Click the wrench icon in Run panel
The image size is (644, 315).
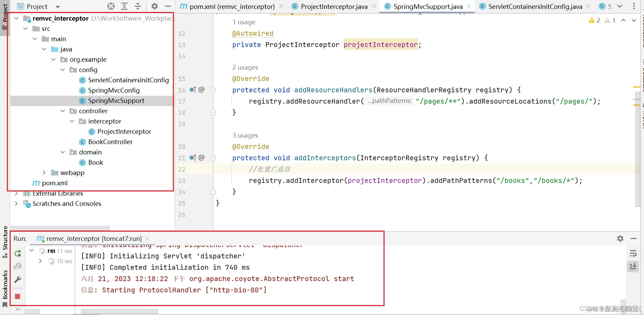[x=18, y=280]
